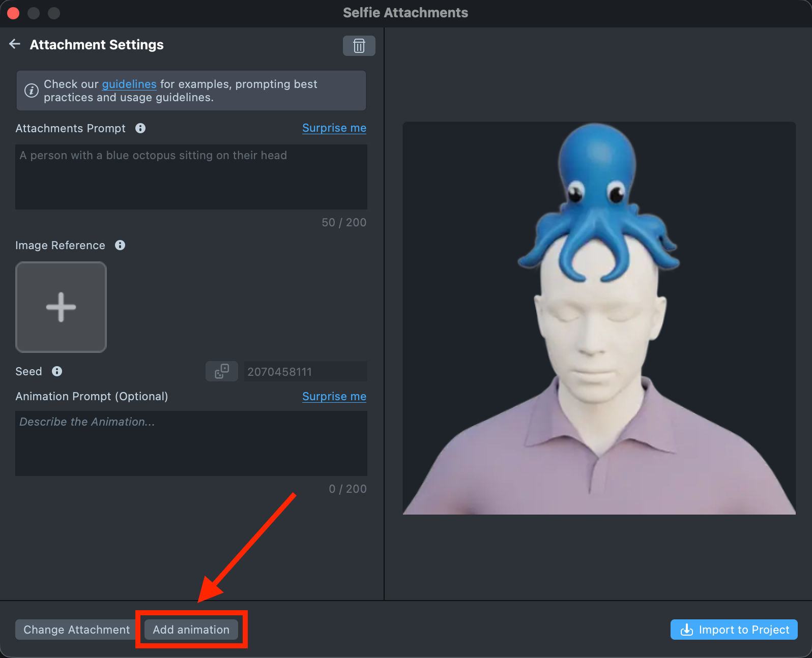The width and height of the screenshot is (812, 658).
Task: Import the attachment to the project
Action: point(734,630)
